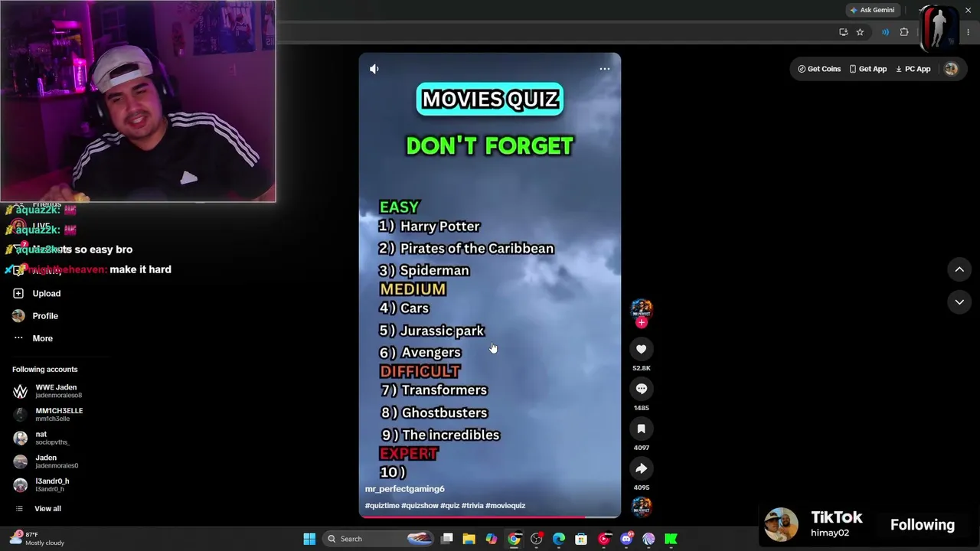Open Discord from the taskbar

(x=626, y=539)
